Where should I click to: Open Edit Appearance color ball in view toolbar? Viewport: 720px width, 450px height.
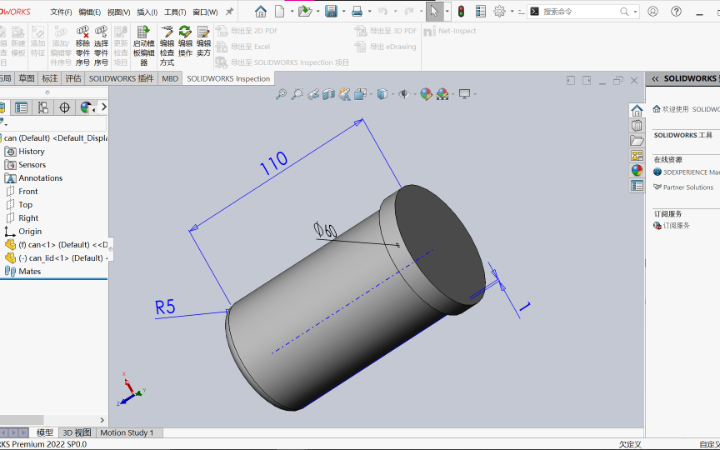[x=426, y=94]
